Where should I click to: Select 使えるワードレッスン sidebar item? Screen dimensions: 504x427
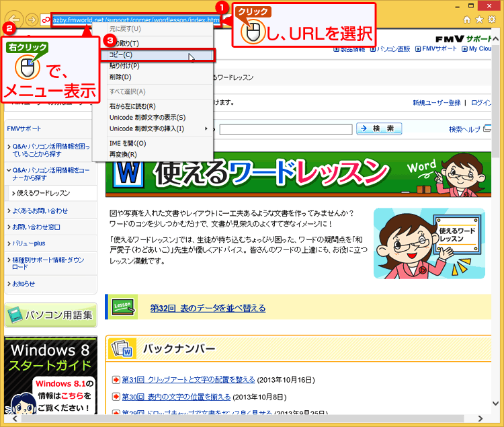(44, 193)
